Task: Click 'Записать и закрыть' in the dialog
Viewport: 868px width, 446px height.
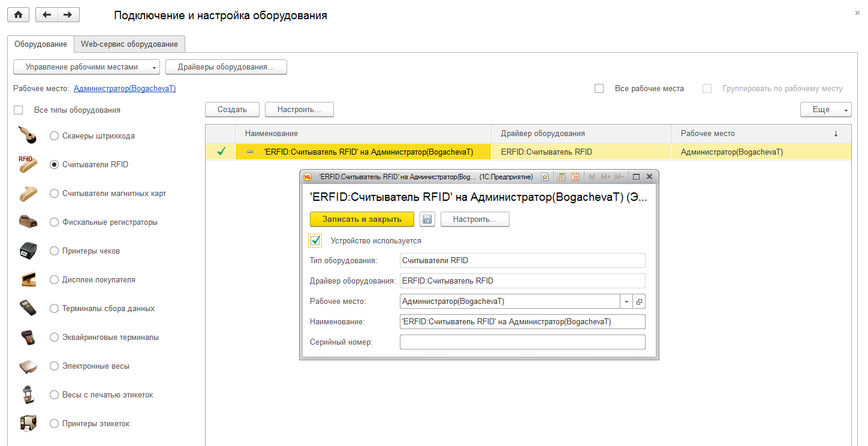Action: point(362,219)
